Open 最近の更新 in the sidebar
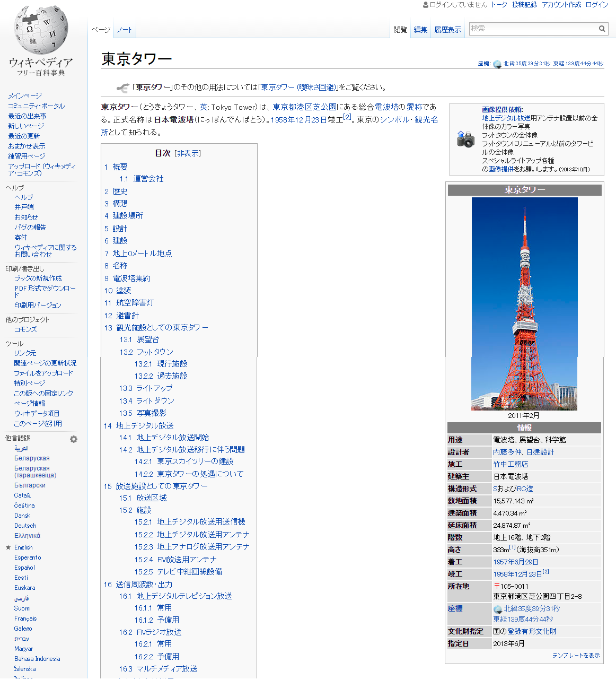 pos(24,136)
